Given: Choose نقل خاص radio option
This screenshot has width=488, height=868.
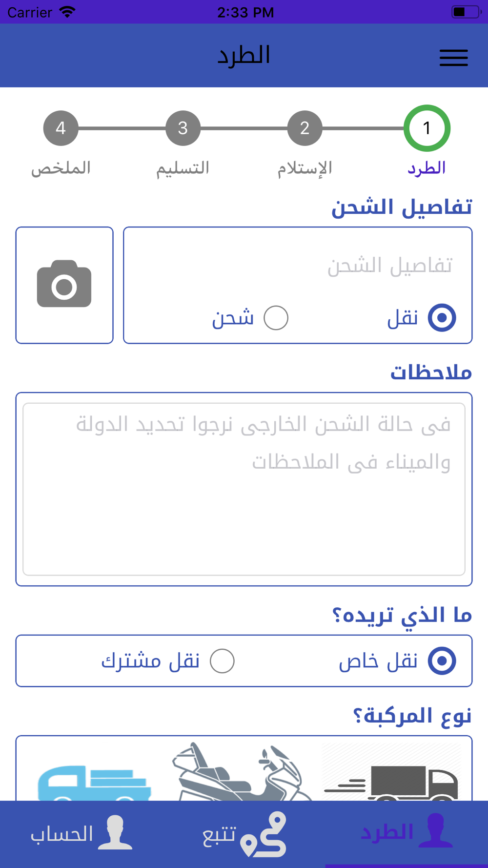Looking at the screenshot, I should pyautogui.click(x=442, y=661).
